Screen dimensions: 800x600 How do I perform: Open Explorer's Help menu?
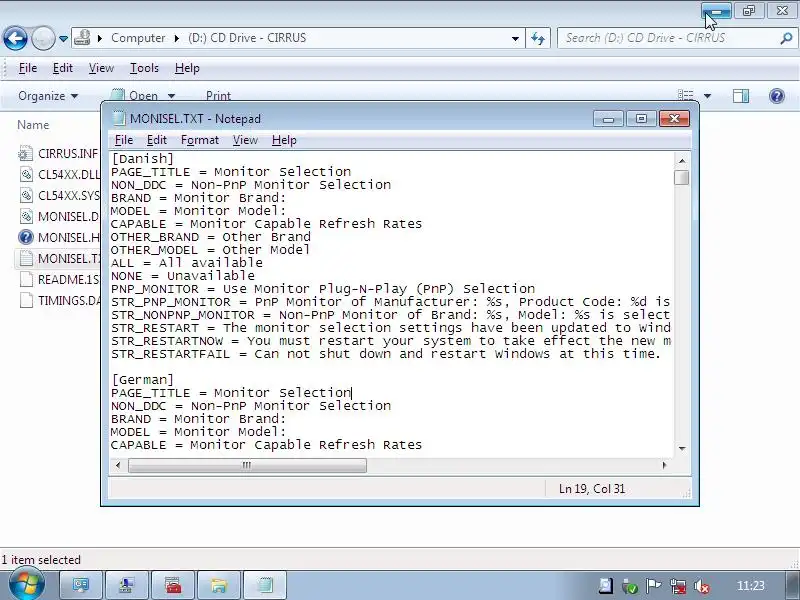click(x=187, y=68)
